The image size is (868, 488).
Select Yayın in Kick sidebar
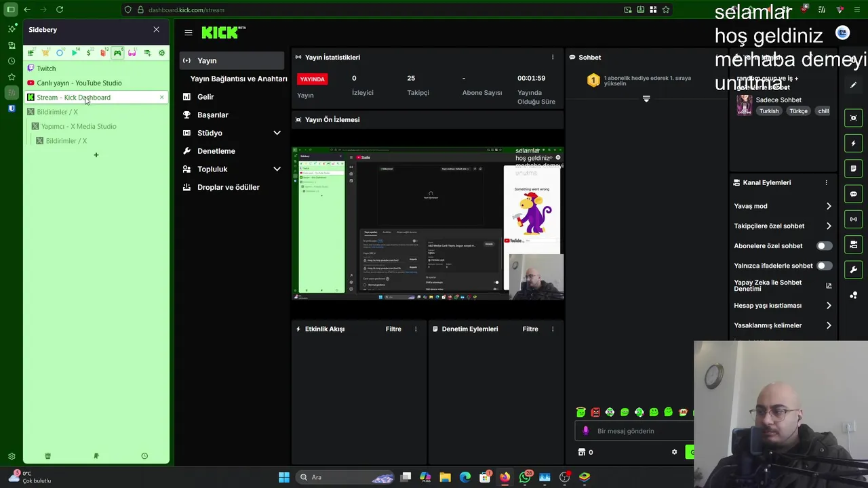point(232,60)
